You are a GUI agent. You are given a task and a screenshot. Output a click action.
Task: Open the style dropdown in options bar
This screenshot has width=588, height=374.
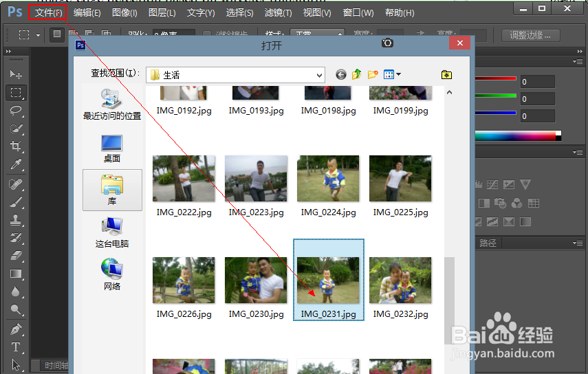(x=317, y=34)
